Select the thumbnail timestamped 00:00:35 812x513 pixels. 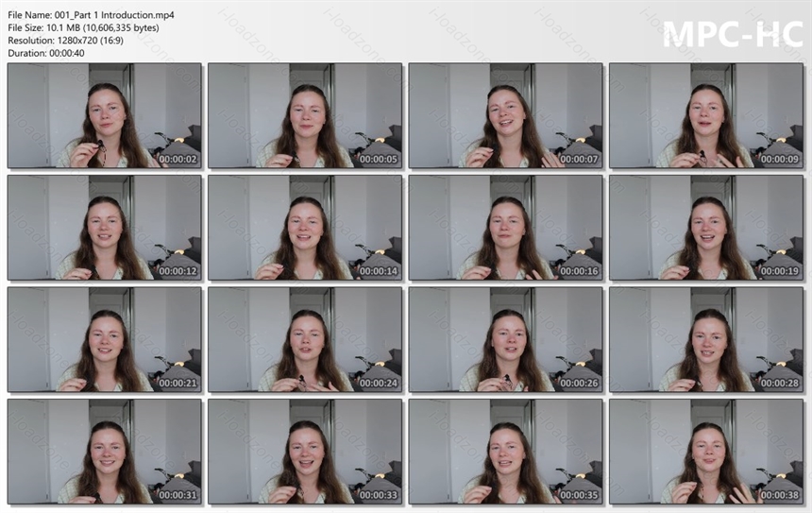click(x=505, y=452)
